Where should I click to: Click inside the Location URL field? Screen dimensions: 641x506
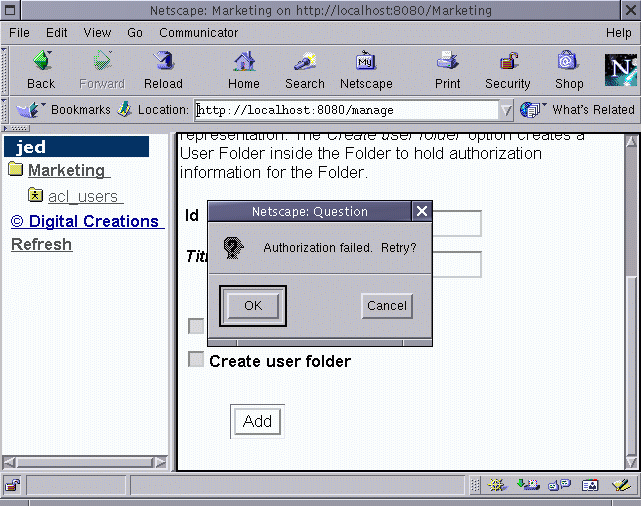pos(347,110)
